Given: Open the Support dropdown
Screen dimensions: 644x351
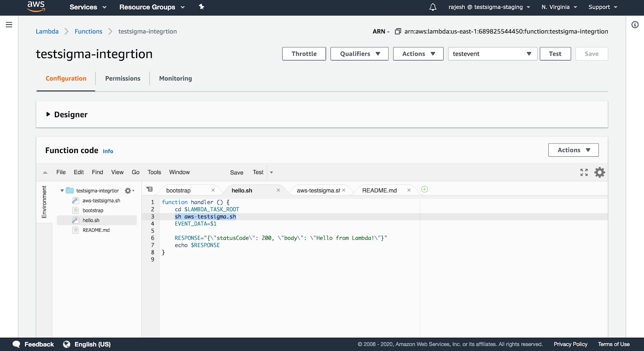Looking at the screenshot, I should coord(603,7).
